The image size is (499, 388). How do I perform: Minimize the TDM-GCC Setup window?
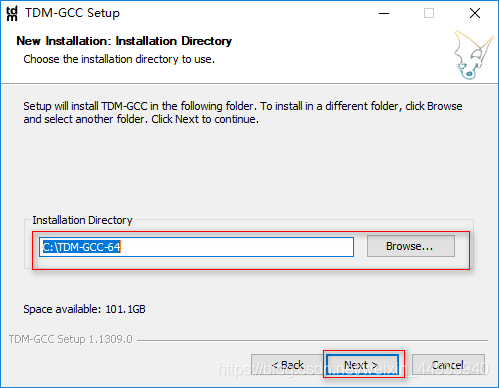[x=384, y=14]
